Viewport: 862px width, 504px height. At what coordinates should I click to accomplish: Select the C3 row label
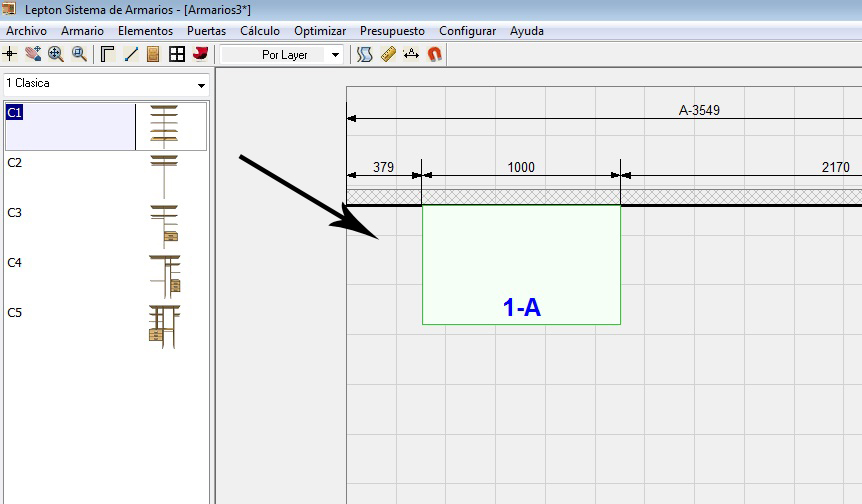[x=14, y=213]
